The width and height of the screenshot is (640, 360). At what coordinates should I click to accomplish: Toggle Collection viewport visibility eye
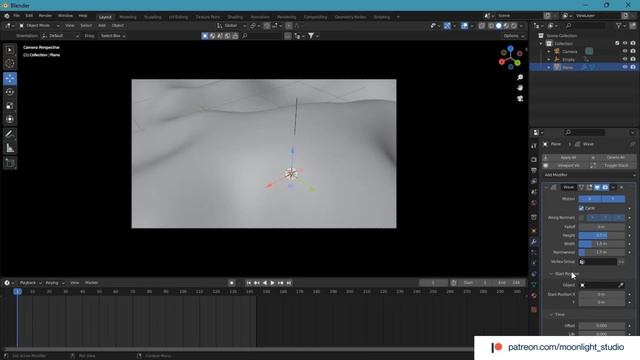pyautogui.click(x=625, y=43)
